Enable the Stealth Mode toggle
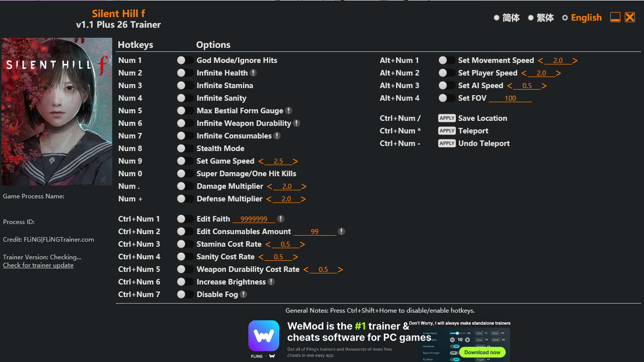 tap(185, 149)
